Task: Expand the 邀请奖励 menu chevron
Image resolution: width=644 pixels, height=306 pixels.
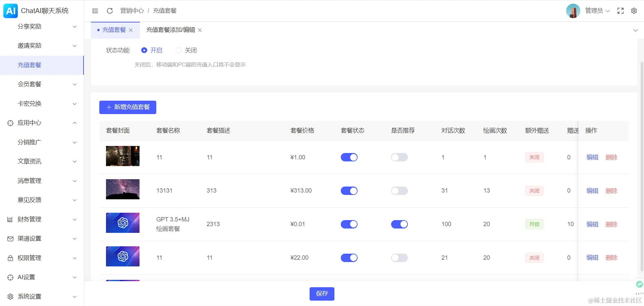Action: pos(75,46)
